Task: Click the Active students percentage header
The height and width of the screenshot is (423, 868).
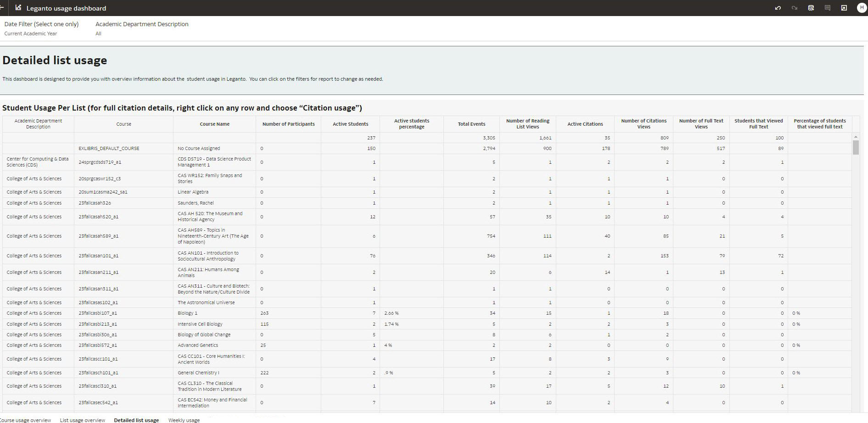Action: [412, 124]
